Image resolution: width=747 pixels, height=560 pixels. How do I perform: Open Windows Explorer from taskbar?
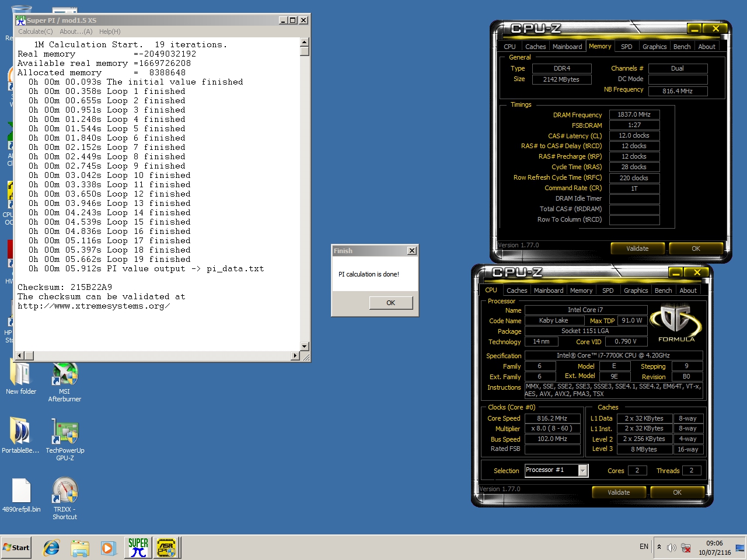80,547
